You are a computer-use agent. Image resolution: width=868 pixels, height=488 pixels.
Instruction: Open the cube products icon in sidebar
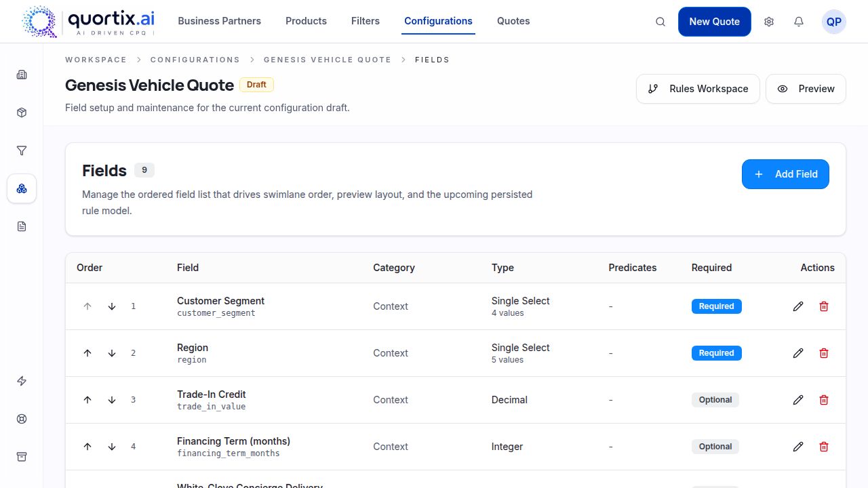tap(22, 113)
